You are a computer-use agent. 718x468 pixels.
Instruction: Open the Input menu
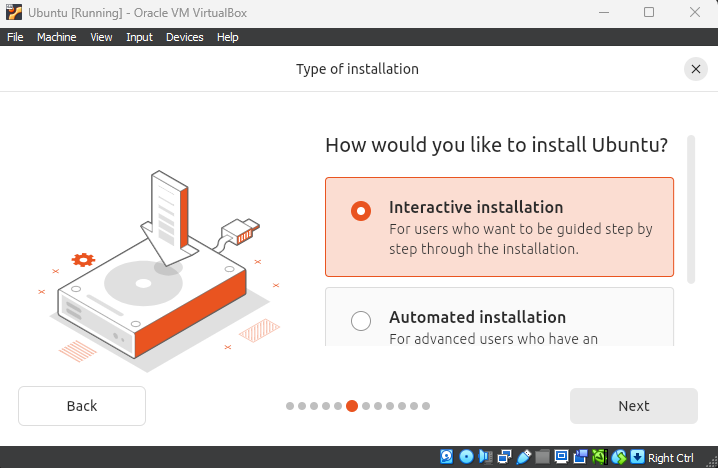139,37
